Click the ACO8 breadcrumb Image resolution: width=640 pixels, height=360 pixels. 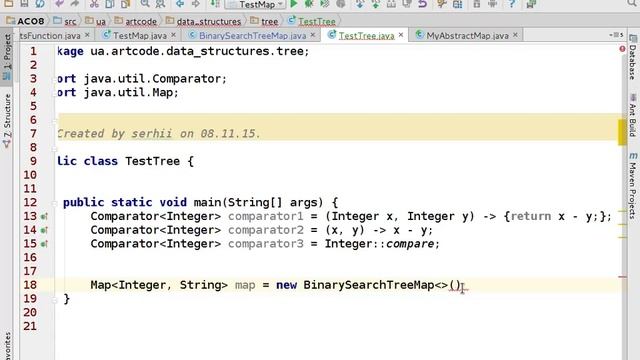tap(25, 21)
